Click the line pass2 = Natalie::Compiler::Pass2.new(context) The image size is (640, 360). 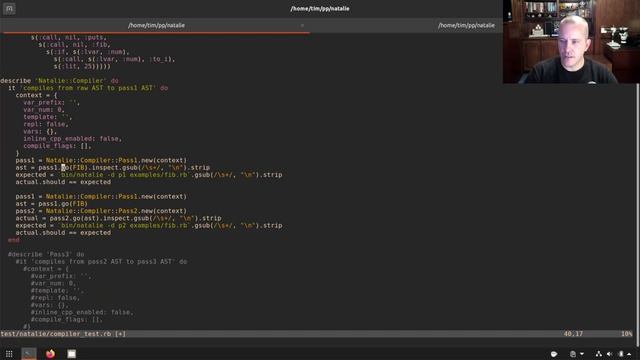click(101, 211)
